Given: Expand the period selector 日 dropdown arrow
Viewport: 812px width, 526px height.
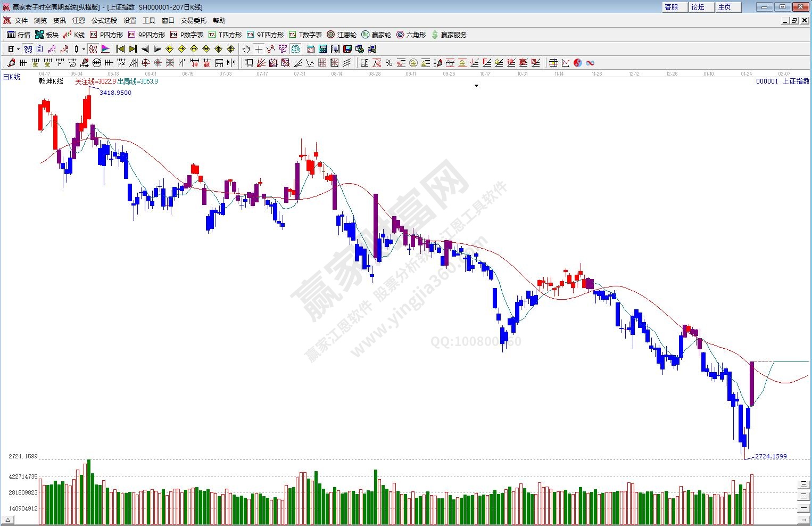Looking at the screenshot, I should (x=18, y=49).
